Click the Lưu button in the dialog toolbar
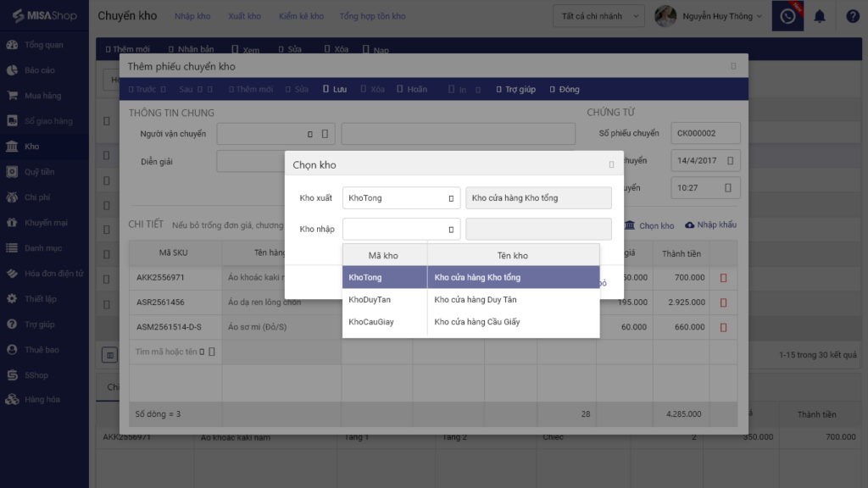The image size is (868, 488). click(x=335, y=89)
